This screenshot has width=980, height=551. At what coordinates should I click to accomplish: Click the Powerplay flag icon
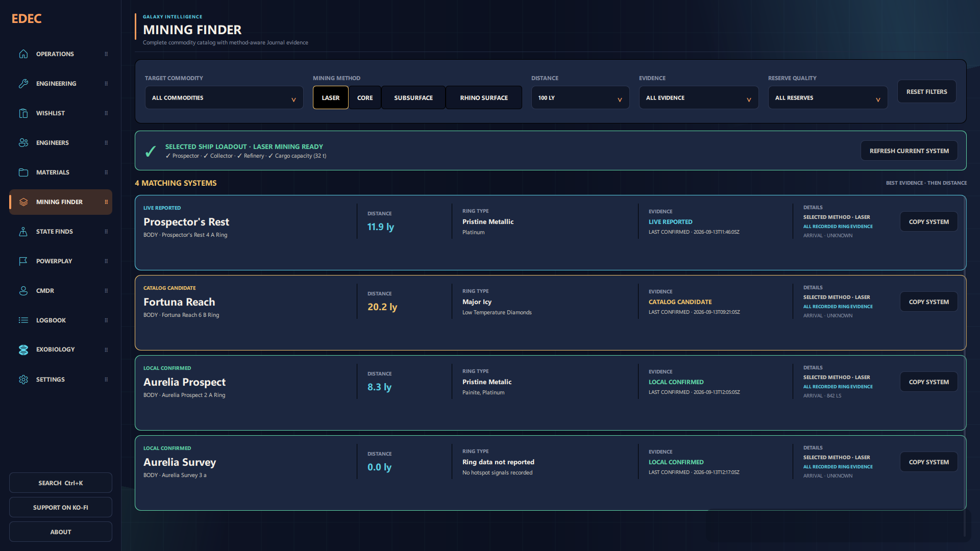pos(23,261)
